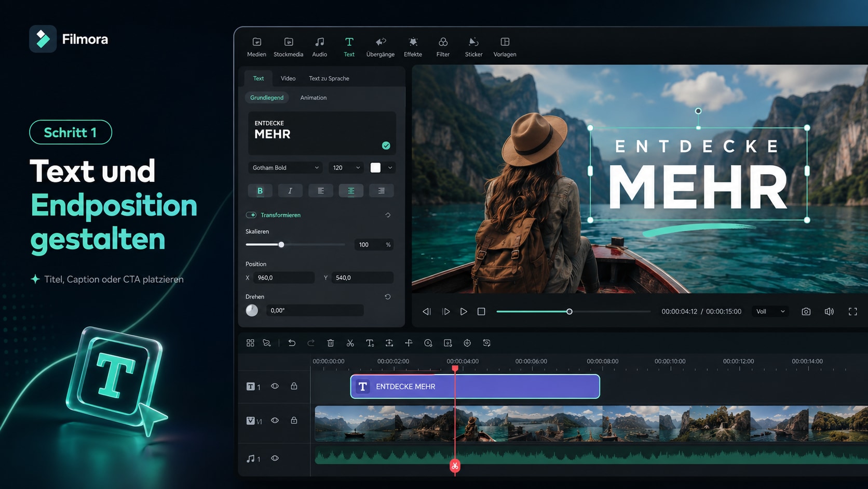This screenshot has height=489, width=868.
Task: Select the Text tool in top toolbar
Action: tap(349, 47)
